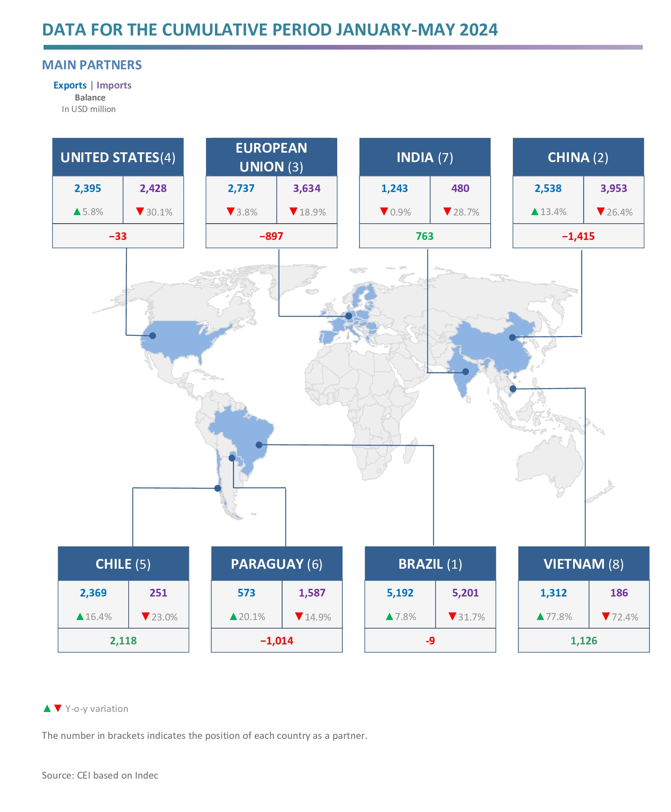
Task: Click Paraguay's imports value 1,587
Action: (312, 593)
